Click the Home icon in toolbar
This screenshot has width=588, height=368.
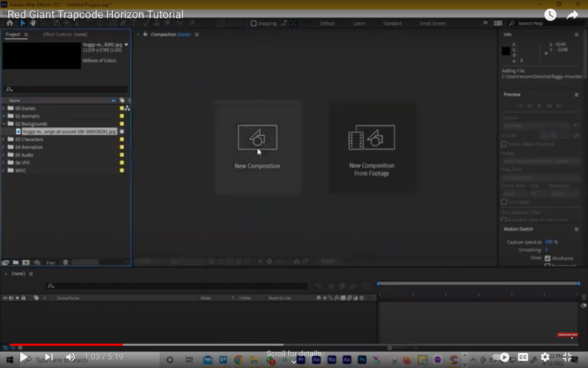(10, 23)
